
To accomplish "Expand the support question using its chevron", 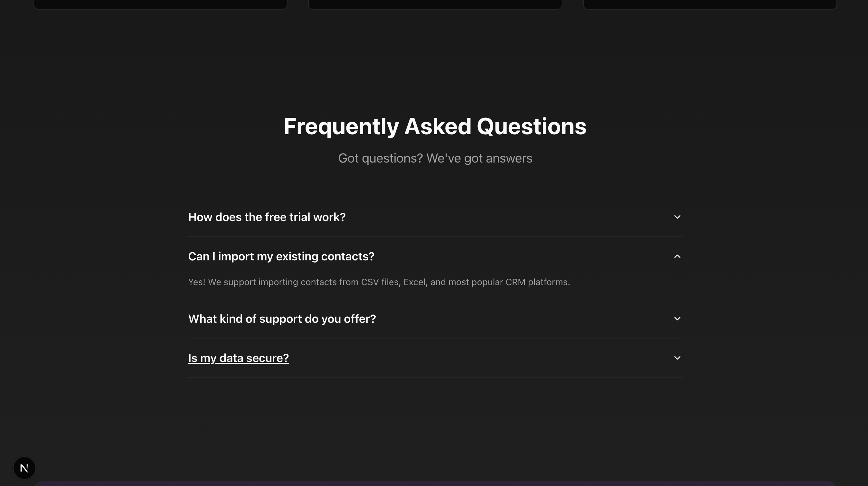I will coord(677,319).
